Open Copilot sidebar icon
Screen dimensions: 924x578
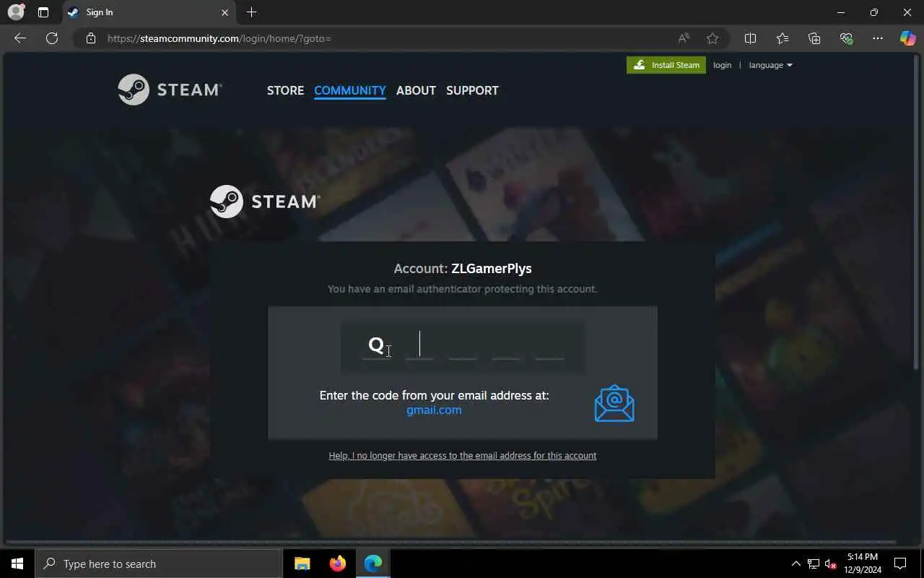(x=907, y=38)
